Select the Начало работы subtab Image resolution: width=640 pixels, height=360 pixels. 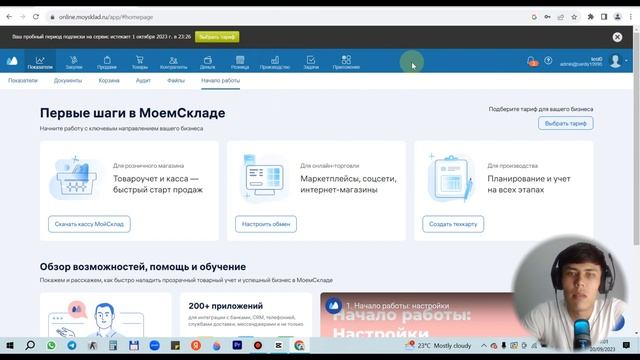[220, 80]
